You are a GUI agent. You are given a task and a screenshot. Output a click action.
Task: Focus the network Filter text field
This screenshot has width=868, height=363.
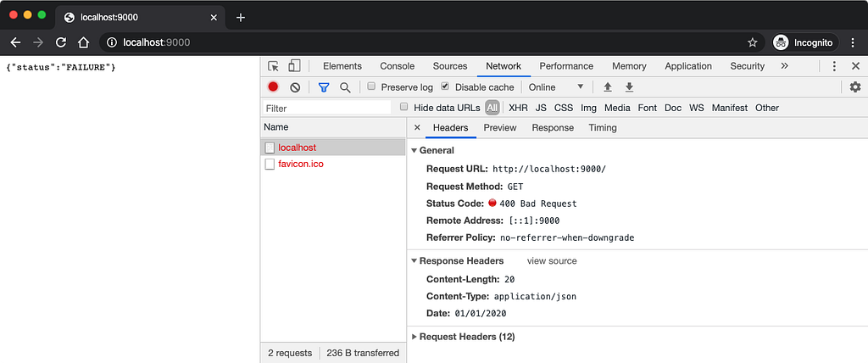(328, 108)
